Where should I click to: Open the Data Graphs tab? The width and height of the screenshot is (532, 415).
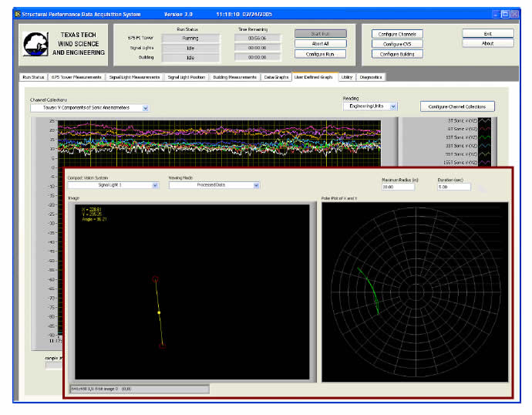[x=276, y=77]
